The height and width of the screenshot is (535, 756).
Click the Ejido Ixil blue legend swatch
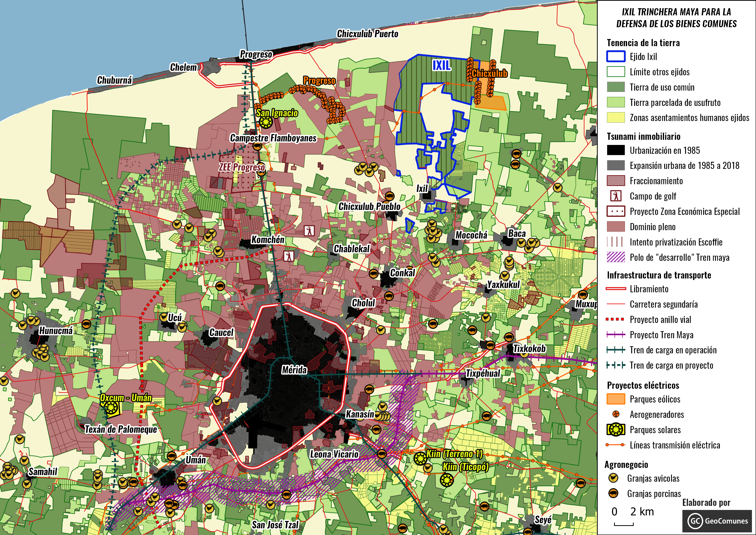[616, 56]
